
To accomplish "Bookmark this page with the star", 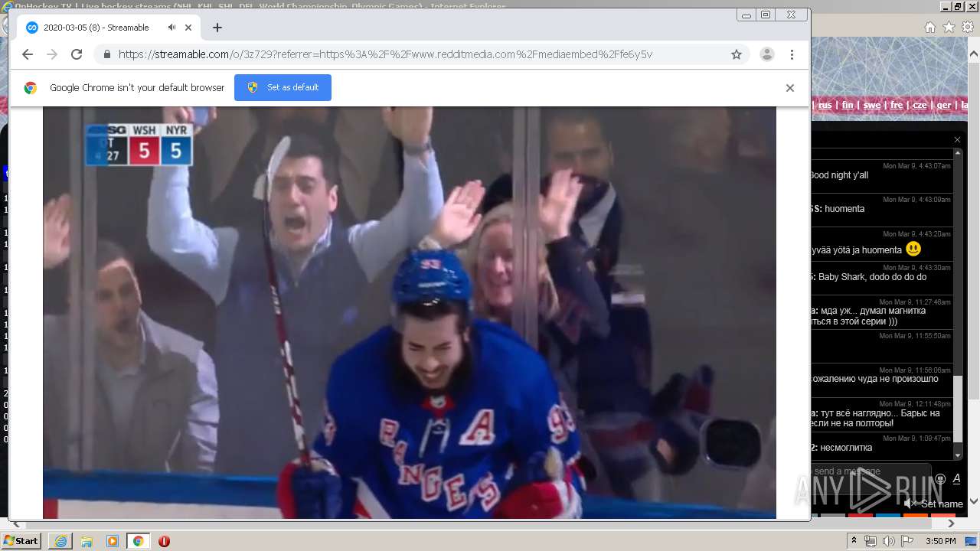I will (737, 54).
